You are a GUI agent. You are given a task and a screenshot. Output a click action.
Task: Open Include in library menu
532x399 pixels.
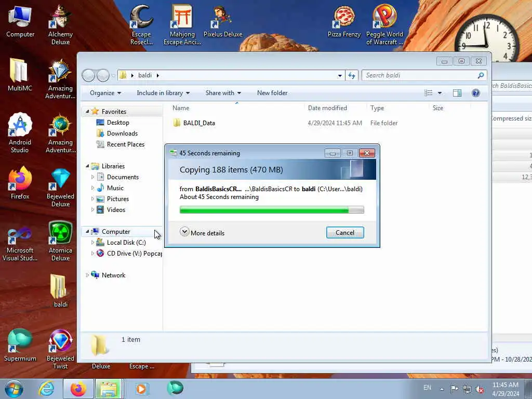[x=163, y=93]
